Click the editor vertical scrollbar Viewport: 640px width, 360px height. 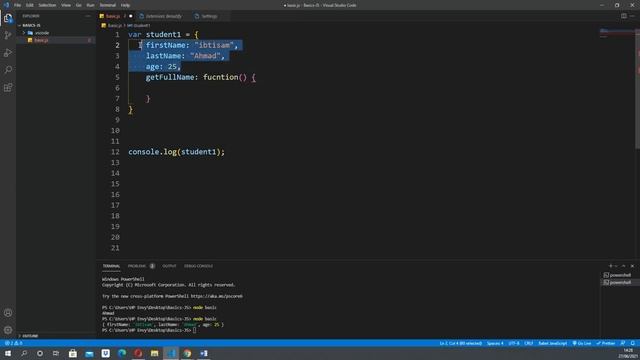coord(638,88)
